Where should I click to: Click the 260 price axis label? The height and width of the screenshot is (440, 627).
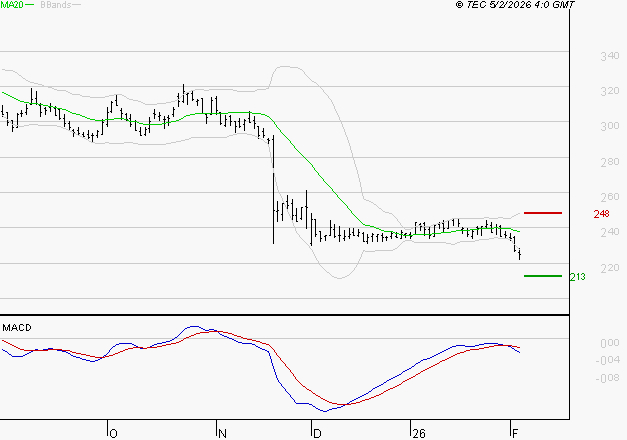[x=610, y=197]
